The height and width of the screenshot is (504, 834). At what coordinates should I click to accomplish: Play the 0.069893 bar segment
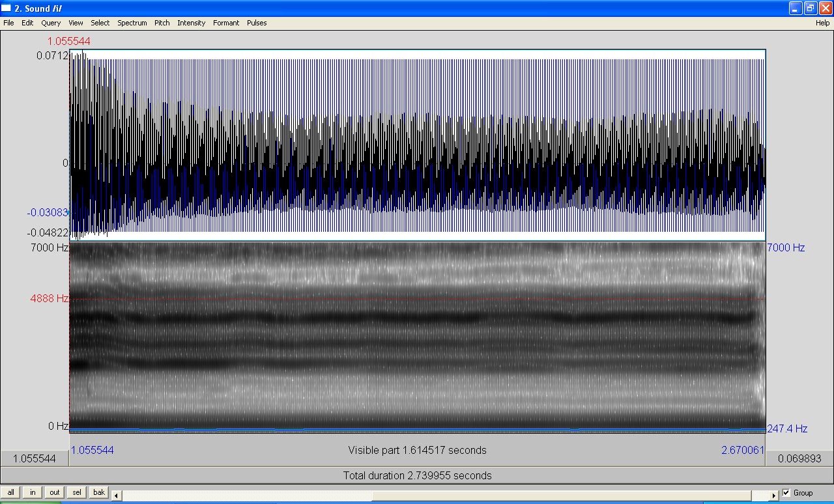799,458
